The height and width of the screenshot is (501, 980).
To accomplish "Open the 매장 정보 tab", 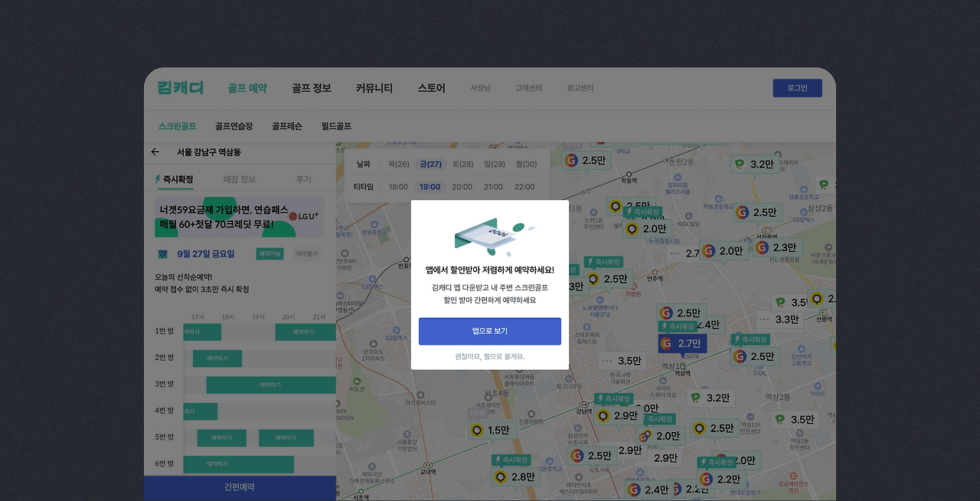I will coord(240,179).
